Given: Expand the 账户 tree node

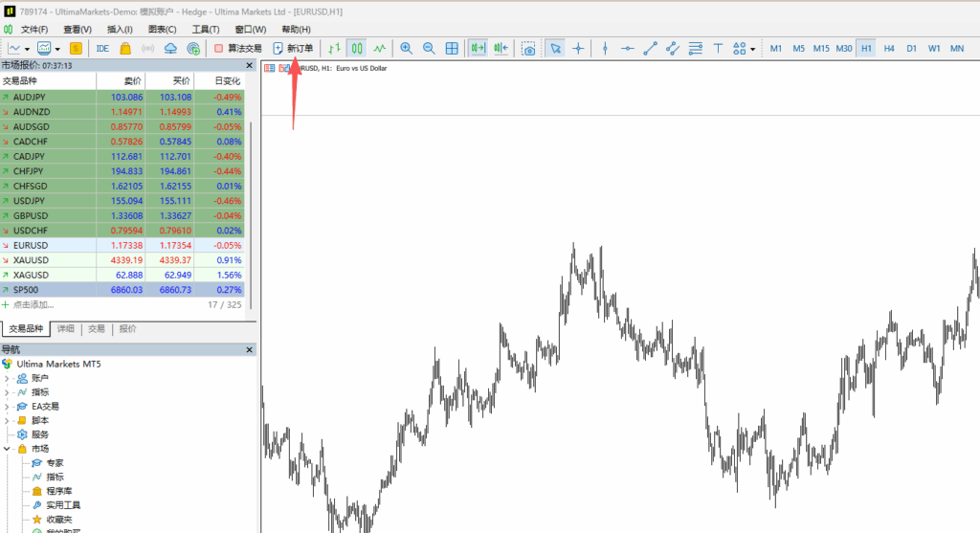Looking at the screenshot, I should point(8,378).
